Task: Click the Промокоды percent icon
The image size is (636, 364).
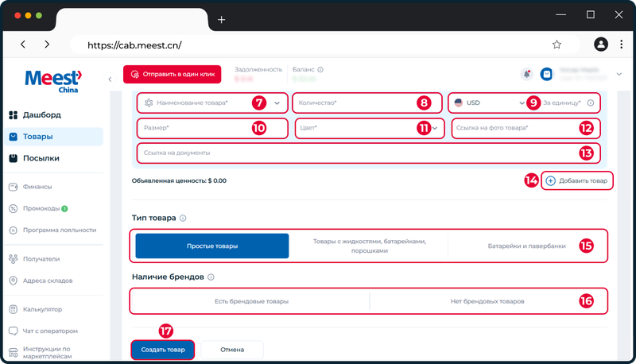Action: click(x=14, y=208)
